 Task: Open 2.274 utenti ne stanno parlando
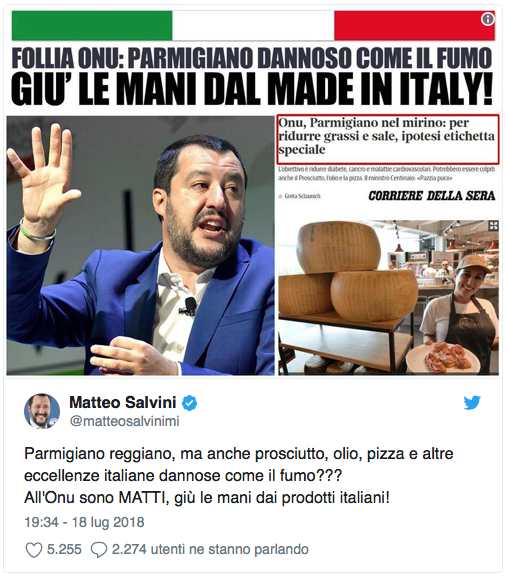210,550
